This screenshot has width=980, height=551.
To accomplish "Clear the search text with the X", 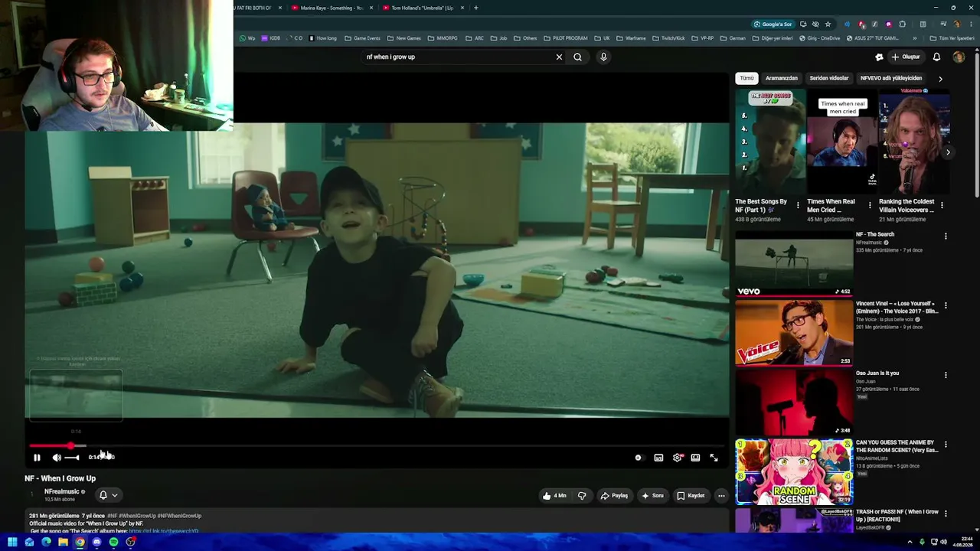I will (x=559, y=57).
